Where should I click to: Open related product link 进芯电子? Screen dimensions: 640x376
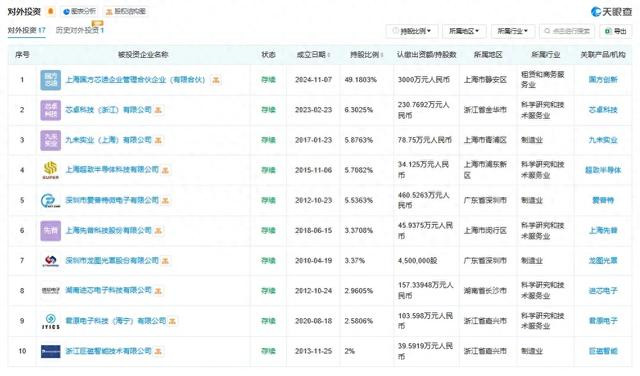point(603,291)
